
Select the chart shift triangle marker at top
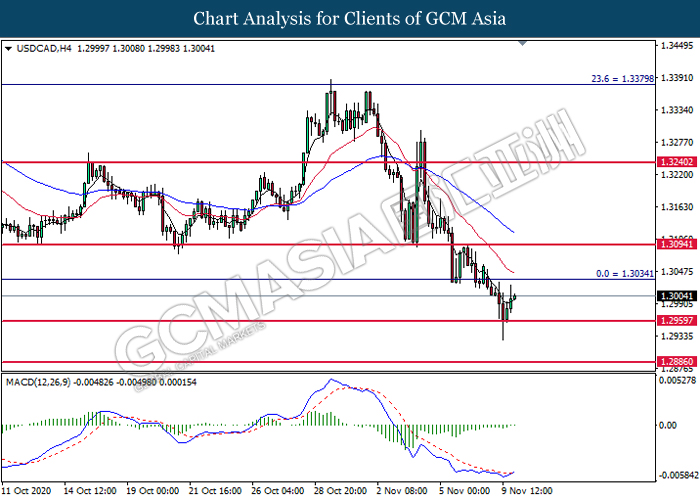click(x=523, y=43)
